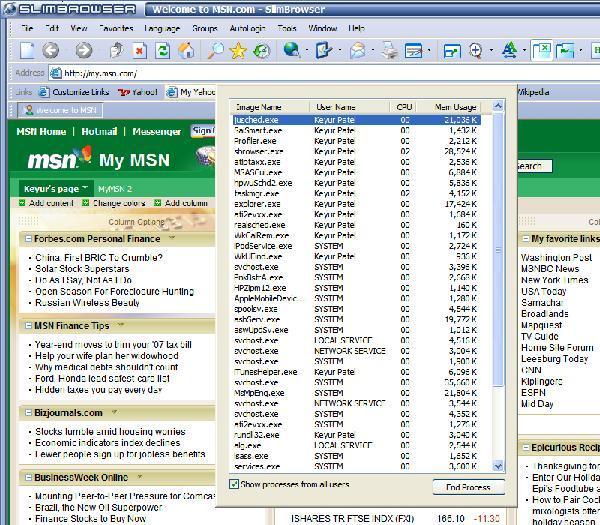Collapse the My favorite links box
The width and height of the screenshot is (600, 525).
coord(525,239)
